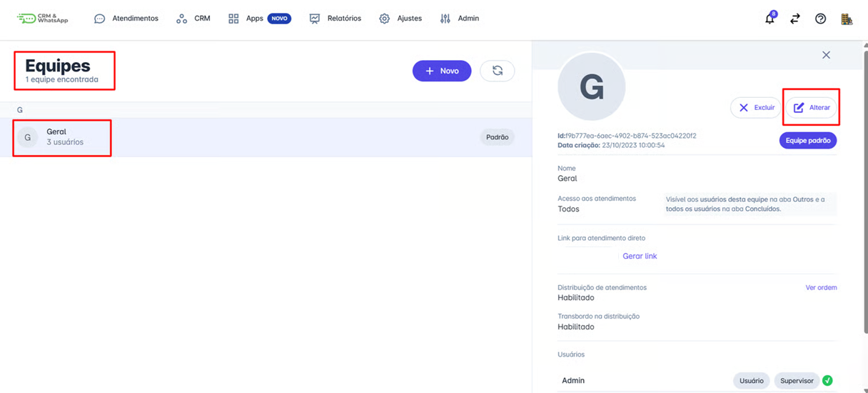Image resolution: width=868 pixels, height=393 pixels.
Task: Open the Atendimentos menu
Action: click(x=126, y=19)
